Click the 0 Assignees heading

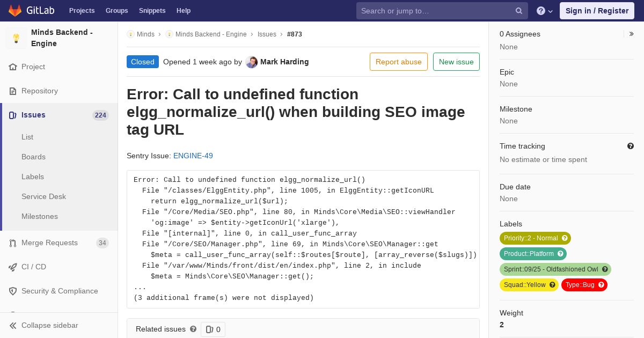click(x=520, y=34)
